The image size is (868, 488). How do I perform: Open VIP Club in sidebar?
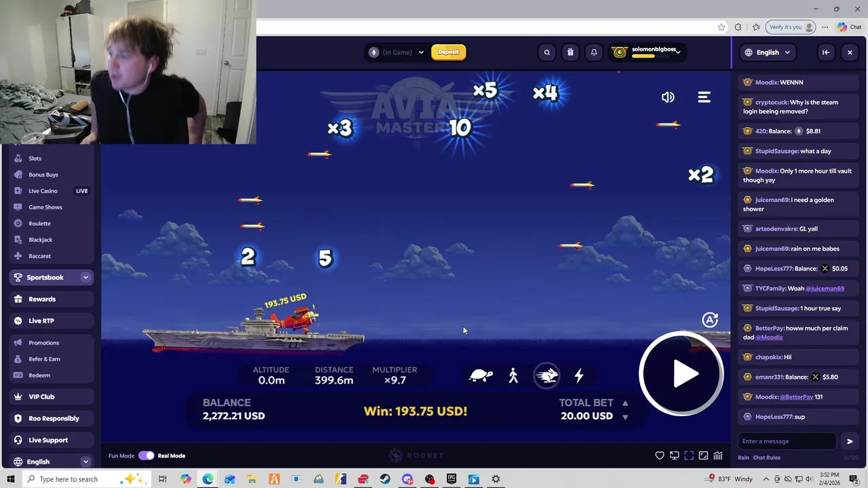(52, 396)
